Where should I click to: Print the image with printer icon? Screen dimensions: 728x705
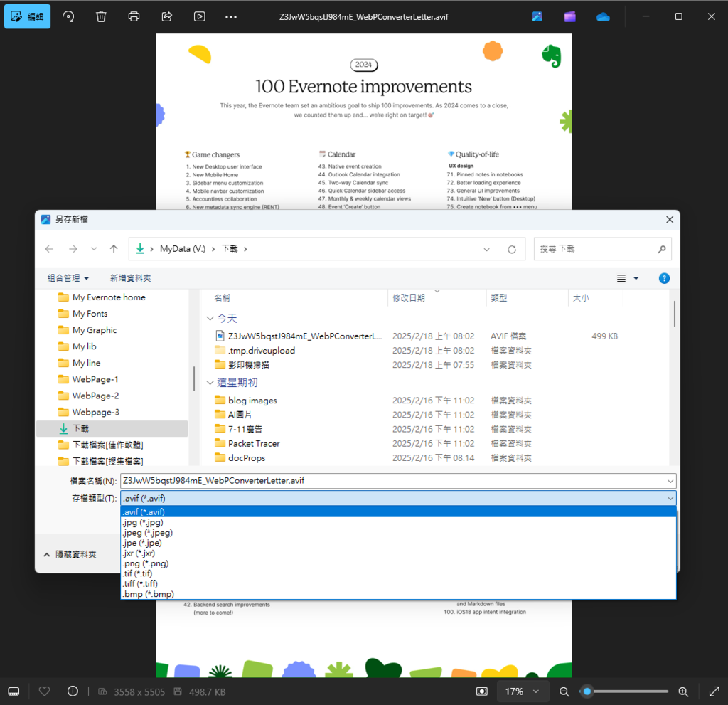click(134, 17)
